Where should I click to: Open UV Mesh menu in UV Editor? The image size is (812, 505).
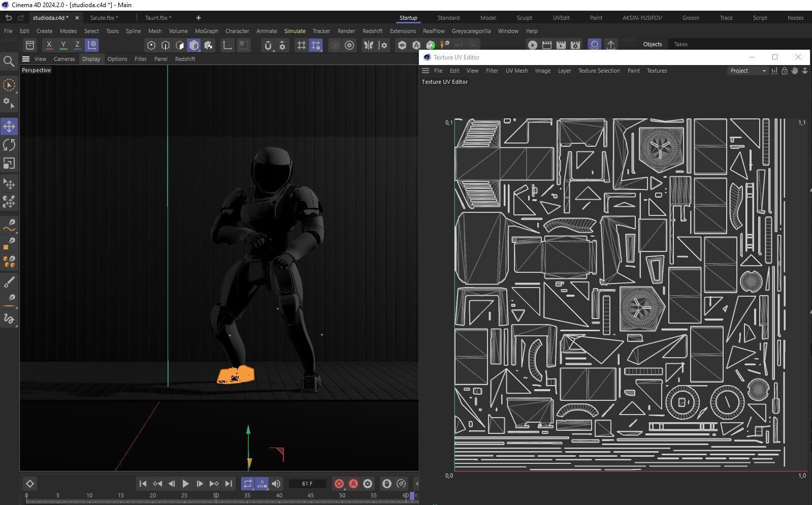[516, 71]
